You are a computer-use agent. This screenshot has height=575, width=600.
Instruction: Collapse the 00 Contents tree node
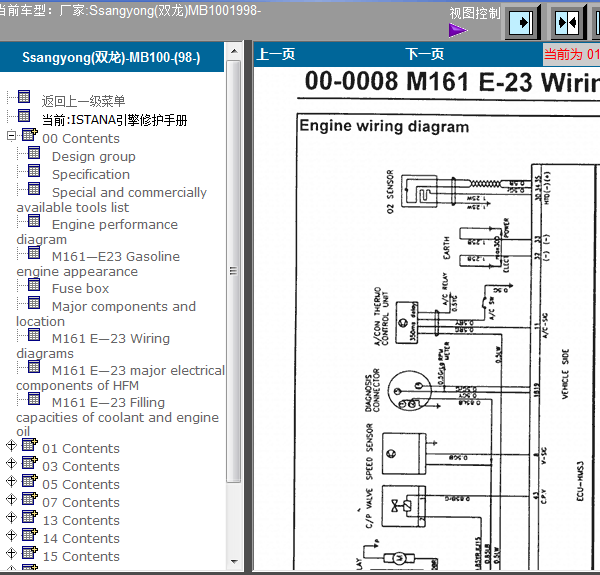(11, 135)
